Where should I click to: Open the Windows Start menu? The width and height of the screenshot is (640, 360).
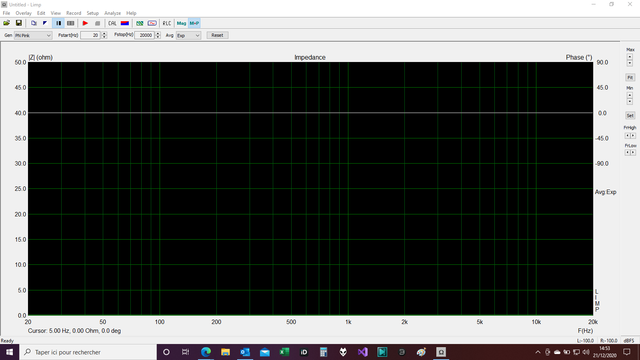point(9,352)
